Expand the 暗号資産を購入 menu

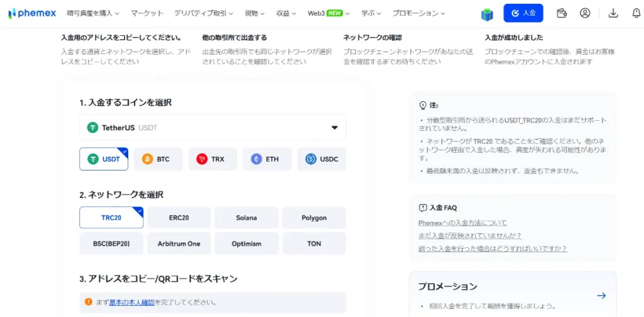pos(93,13)
